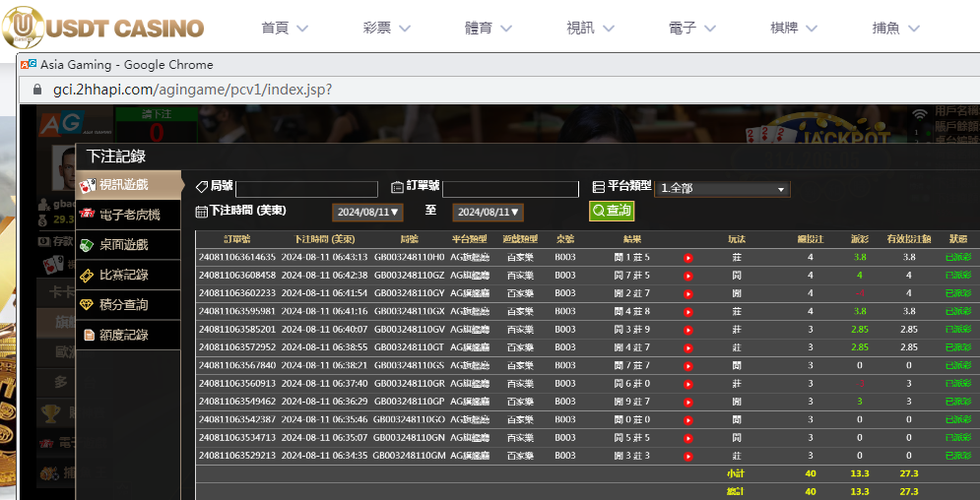Image resolution: width=980 pixels, height=500 pixels.
Task: Open the 額度記錄 sidebar section
Action: pyautogui.click(x=129, y=335)
